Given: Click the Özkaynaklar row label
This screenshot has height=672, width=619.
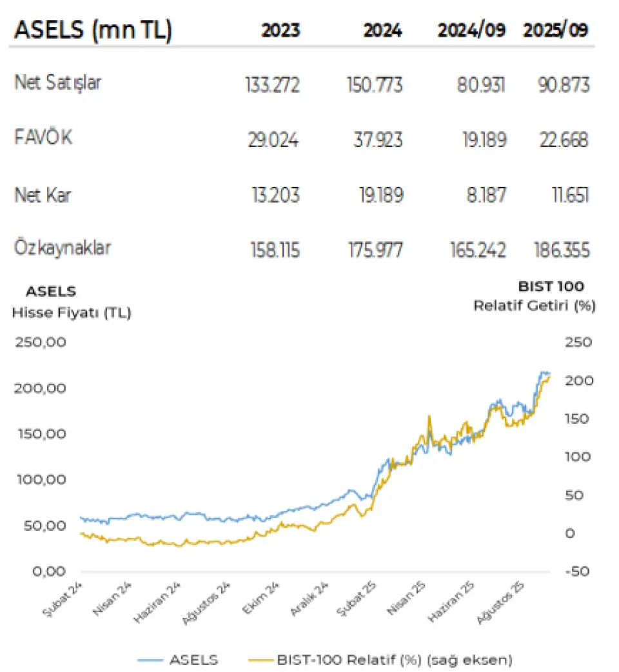Looking at the screenshot, I should tap(63, 248).
